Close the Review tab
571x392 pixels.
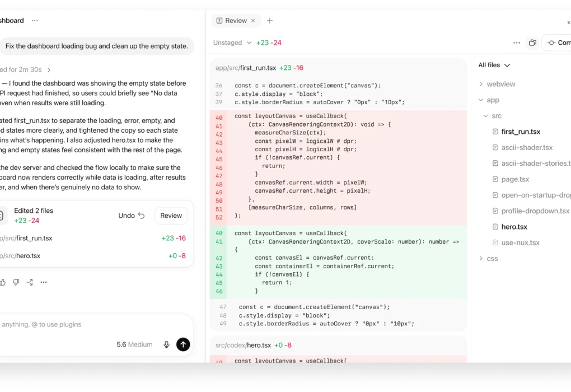[253, 21]
